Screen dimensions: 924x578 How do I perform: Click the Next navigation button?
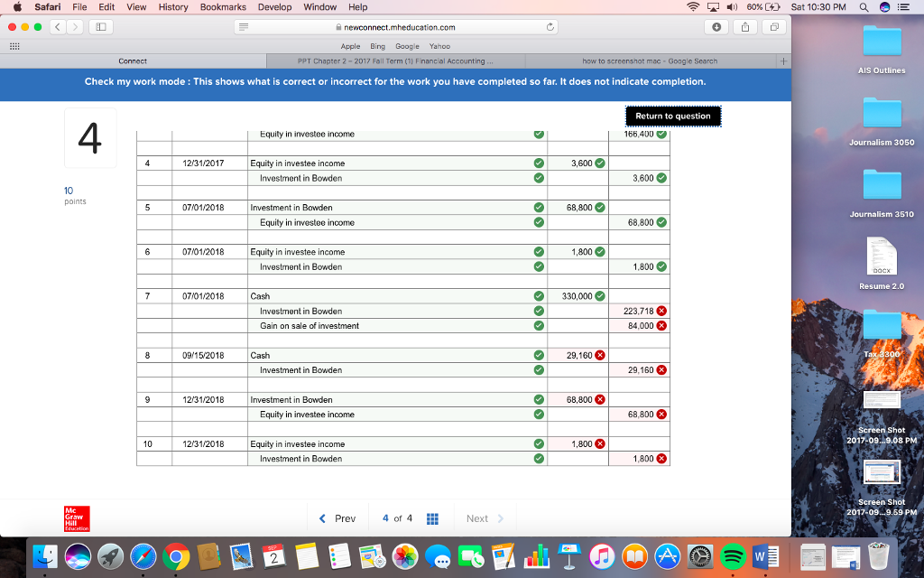[485, 518]
